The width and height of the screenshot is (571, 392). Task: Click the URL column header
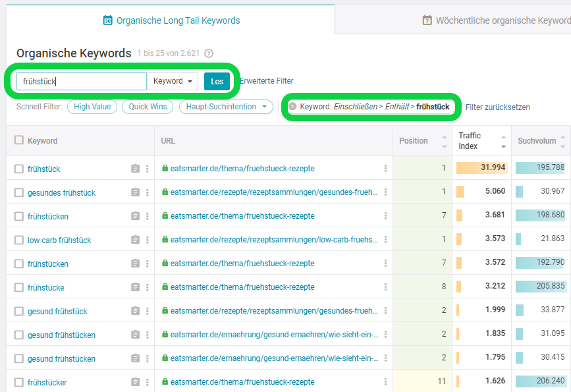[168, 140]
